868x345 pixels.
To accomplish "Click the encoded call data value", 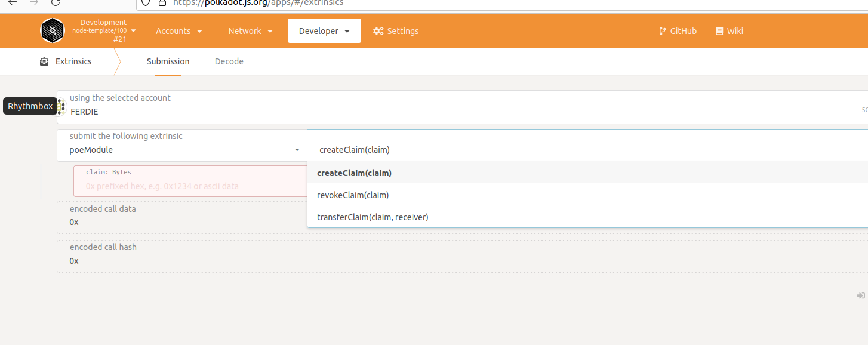I will pyautogui.click(x=74, y=222).
